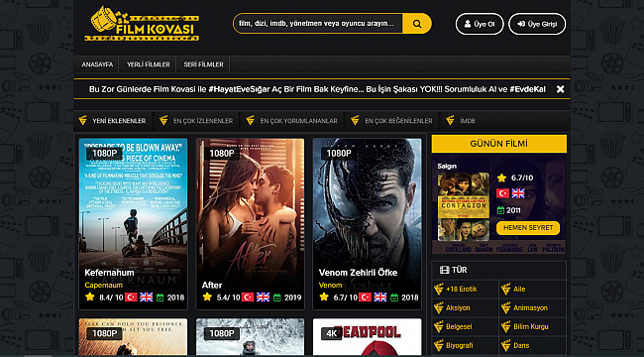The image size is (644, 357).
Task: Select the Animasyon genre
Action: (x=532, y=307)
